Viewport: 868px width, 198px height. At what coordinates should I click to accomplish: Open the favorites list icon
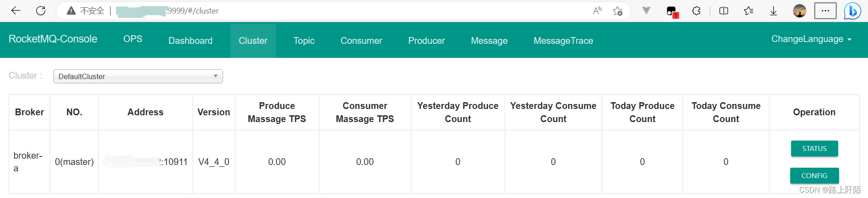(749, 11)
